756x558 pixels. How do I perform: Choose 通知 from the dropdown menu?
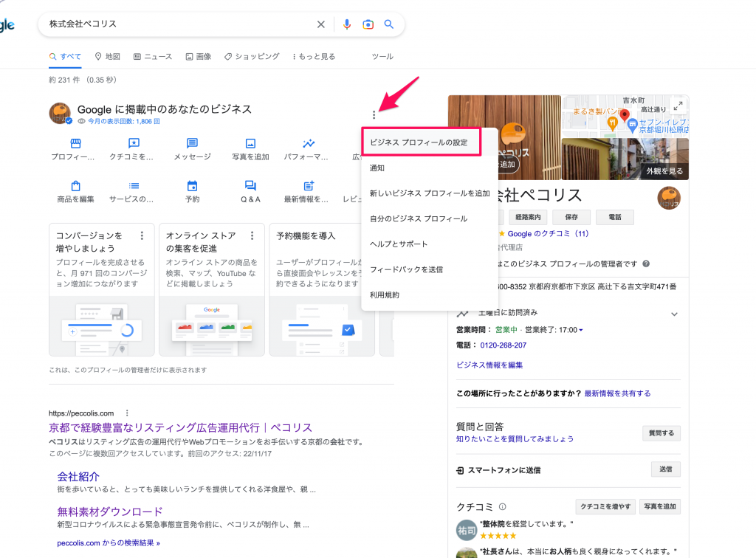point(377,168)
